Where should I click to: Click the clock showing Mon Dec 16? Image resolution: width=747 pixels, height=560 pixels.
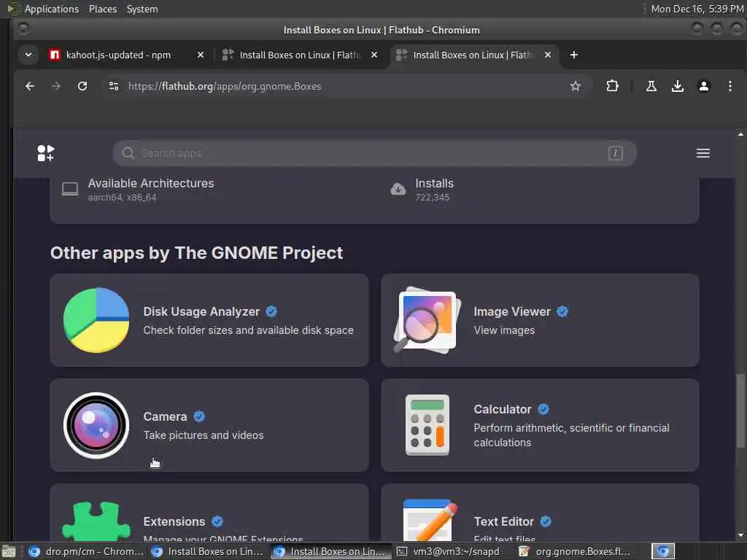pos(697,9)
